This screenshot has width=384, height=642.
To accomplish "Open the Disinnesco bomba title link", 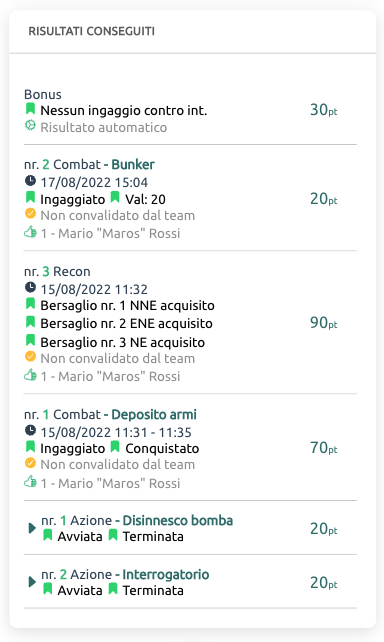I will [x=178, y=520].
